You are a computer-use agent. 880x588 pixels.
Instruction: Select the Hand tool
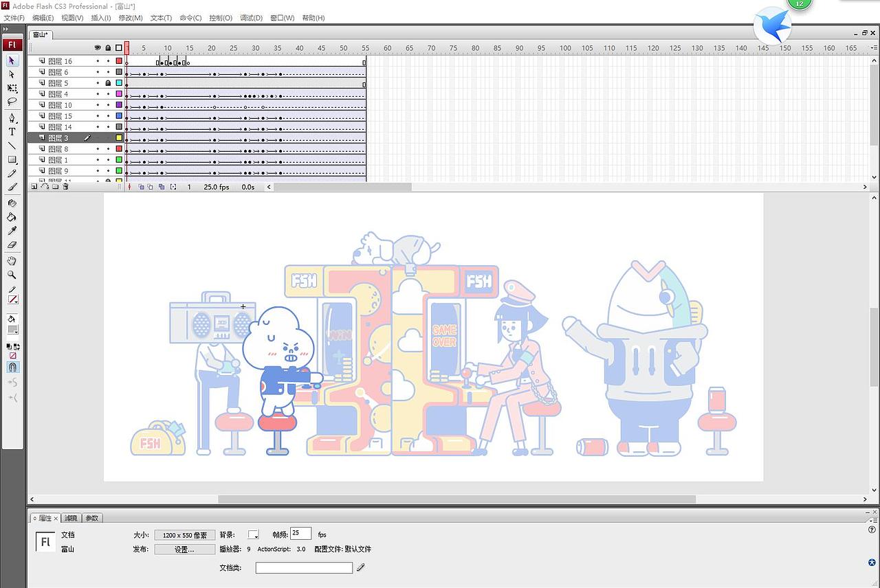[x=12, y=261]
